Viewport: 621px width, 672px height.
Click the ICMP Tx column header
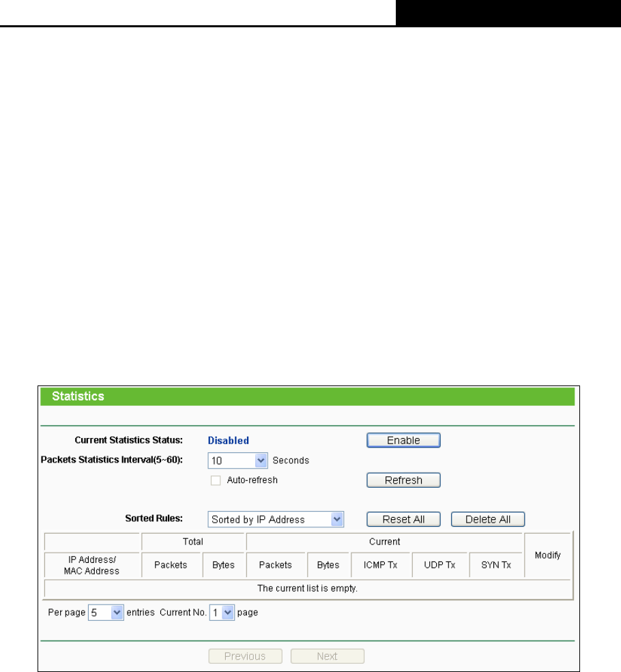381,565
